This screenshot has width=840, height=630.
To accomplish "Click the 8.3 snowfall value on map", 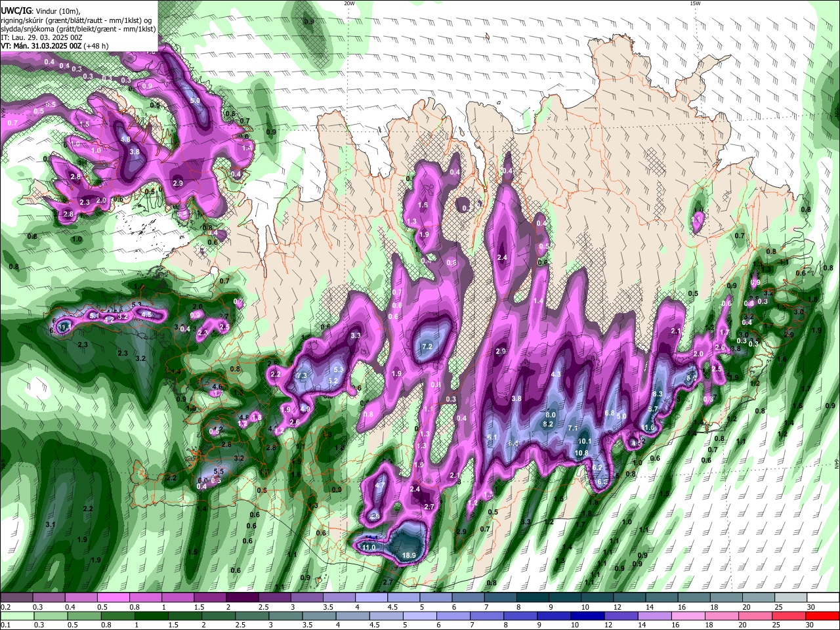I will (x=658, y=394).
